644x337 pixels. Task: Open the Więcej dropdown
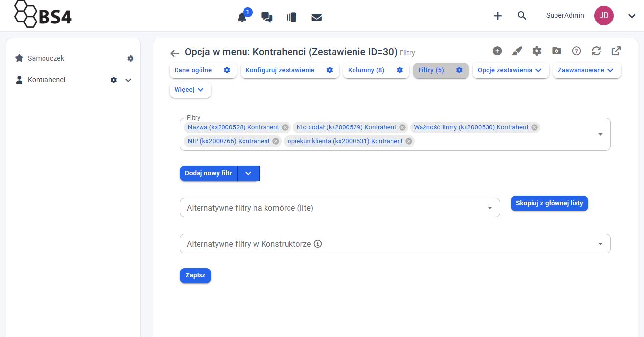pyautogui.click(x=190, y=90)
